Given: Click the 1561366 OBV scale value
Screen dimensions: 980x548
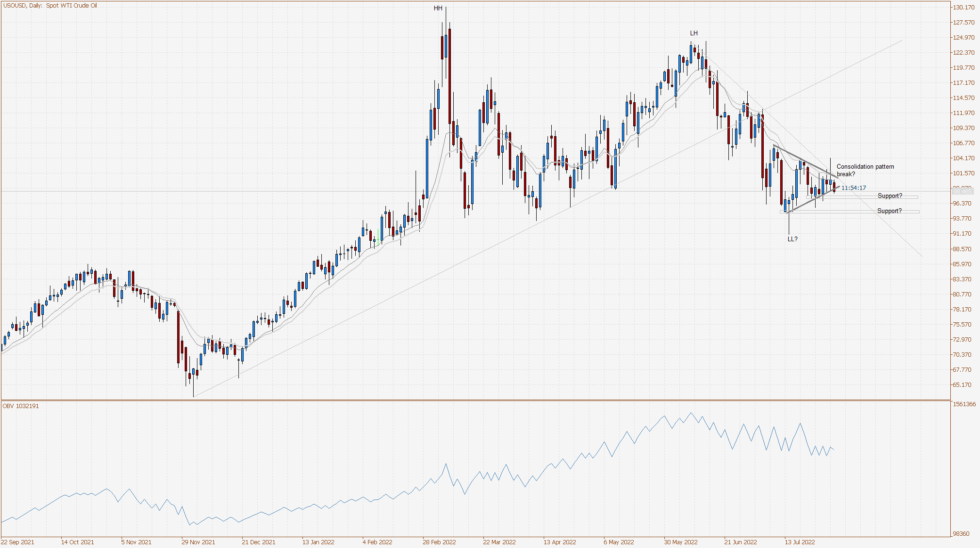Looking at the screenshot, I should [964, 404].
